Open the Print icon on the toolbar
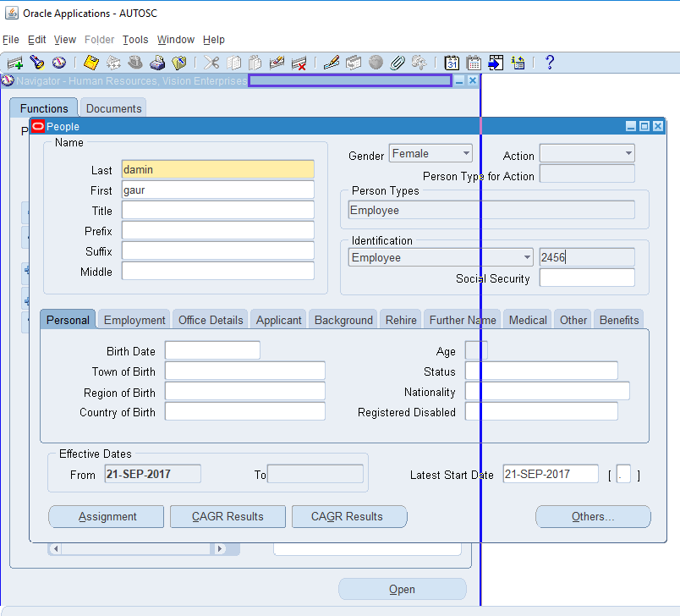This screenshot has height=616, width=680. (157, 63)
